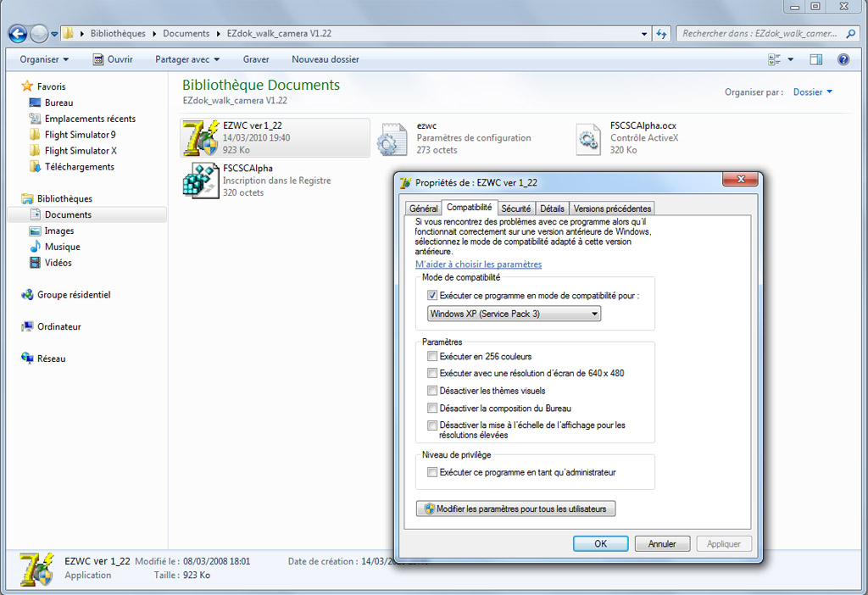Open the Détails tab
868x595 pixels.
[552, 209]
